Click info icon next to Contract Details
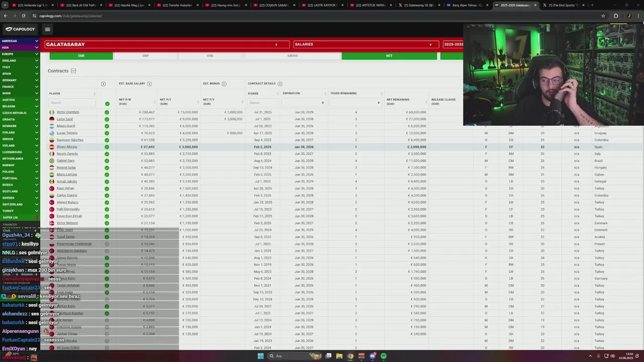644x362 pixels. (x=280, y=83)
